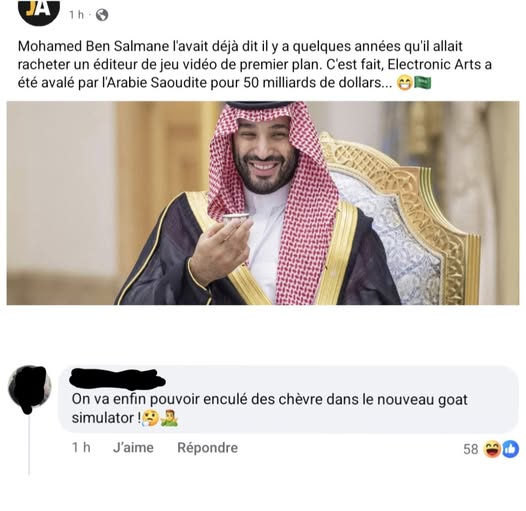
Task: Reply to the comment via Répondre
Action: pyautogui.click(x=208, y=448)
